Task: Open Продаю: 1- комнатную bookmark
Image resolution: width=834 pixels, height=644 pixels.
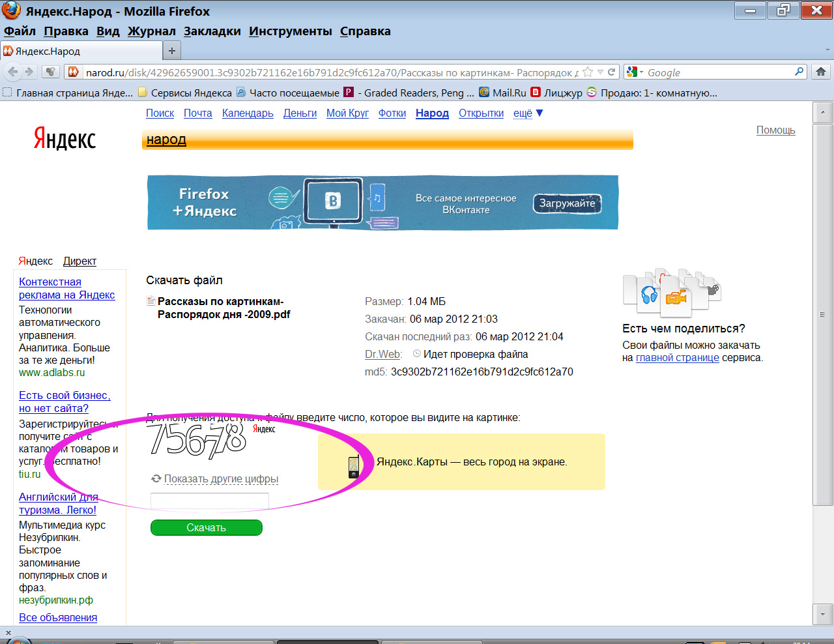Action: coord(652,93)
